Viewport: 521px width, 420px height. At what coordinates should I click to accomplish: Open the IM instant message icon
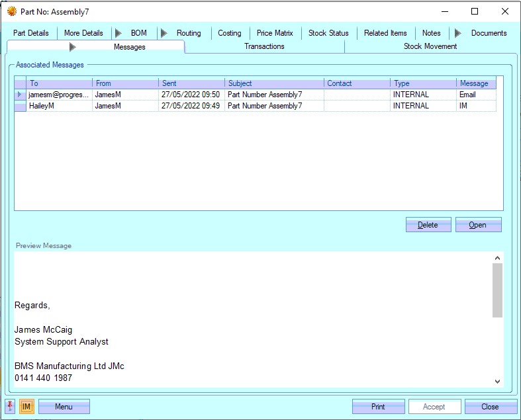pyautogui.click(x=26, y=407)
